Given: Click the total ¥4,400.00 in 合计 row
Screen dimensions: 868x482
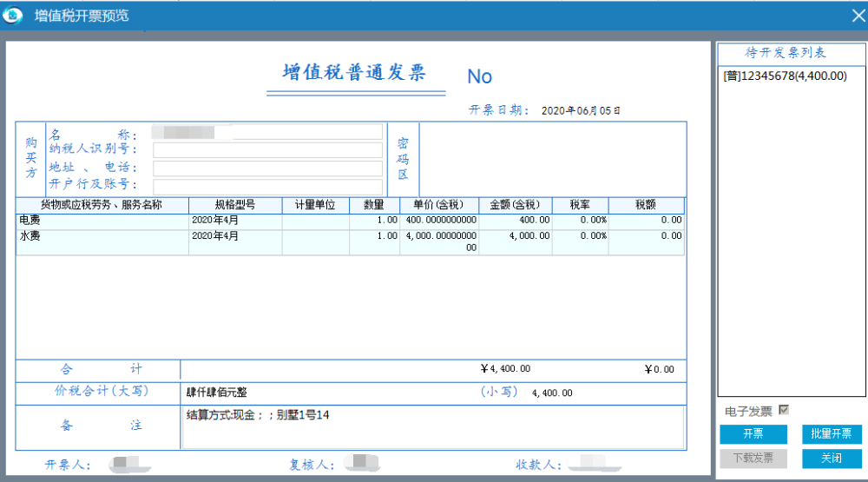Looking at the screenshot, I should pyautogui.click(x=505, y=369).
